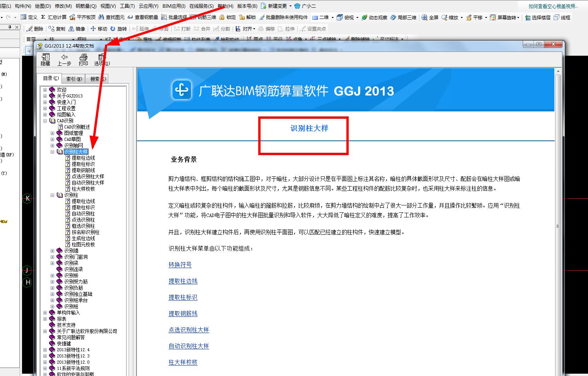Open the BIM应用(I) menu

(x=174, y=6)
